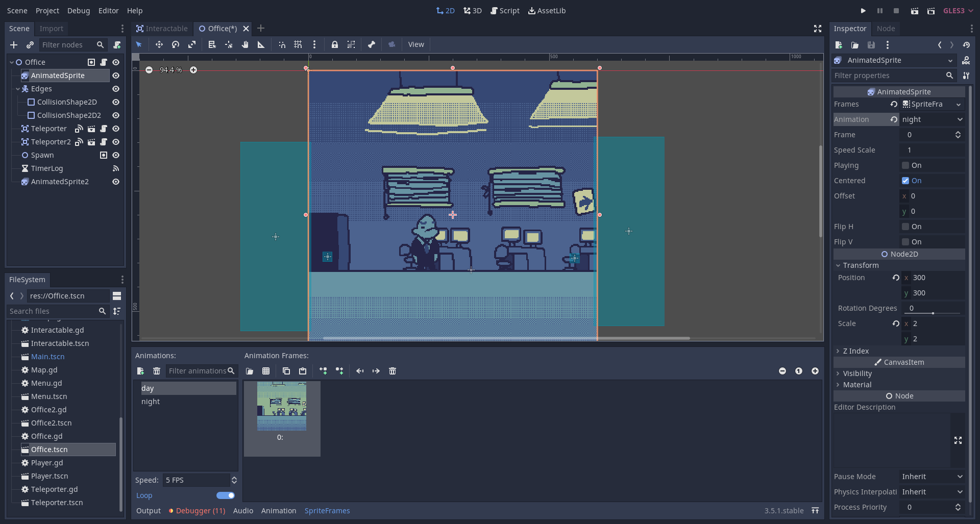Activate the Pan Mode hand tool

(x=245, y=45)
